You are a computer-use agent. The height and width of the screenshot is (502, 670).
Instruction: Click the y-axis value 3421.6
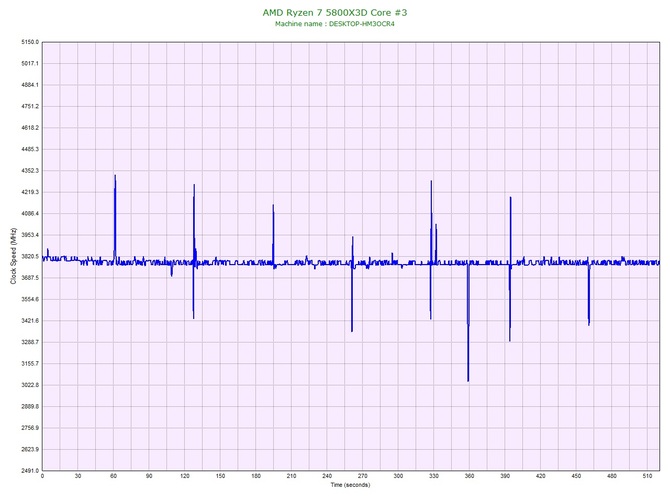(30, 320)
